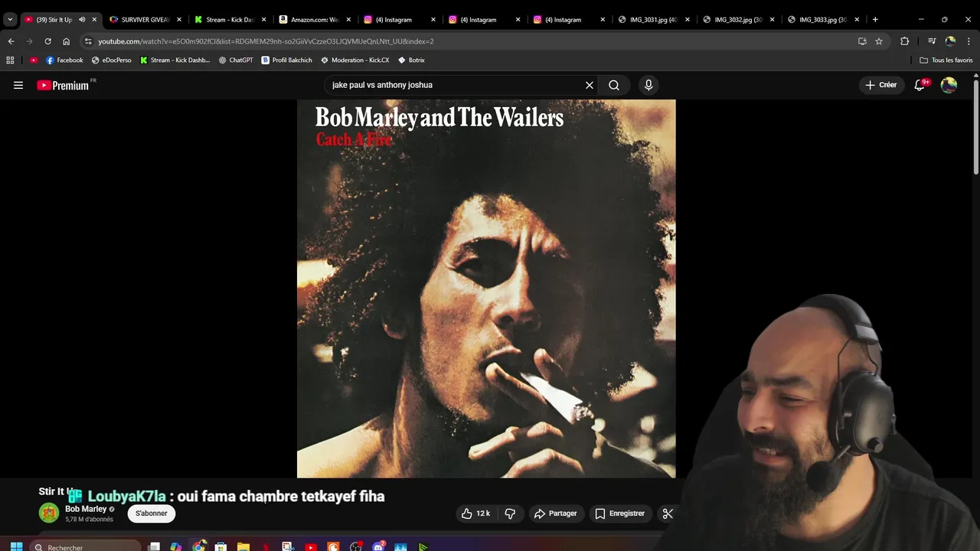This screenshot has width=980, height=551.
Task: Run search with the magnifier button
Action: point(614,85)
